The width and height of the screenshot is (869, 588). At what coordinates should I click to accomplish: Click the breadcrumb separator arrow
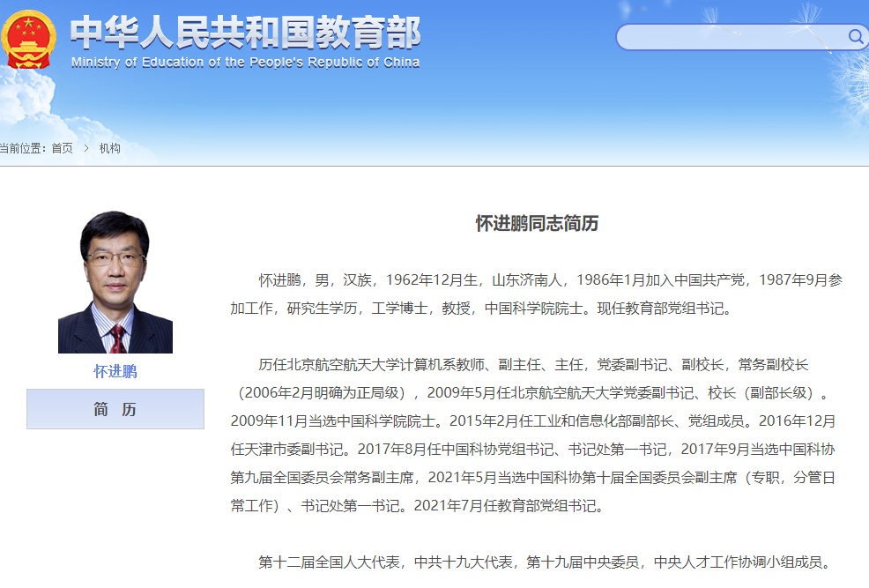[84, 150]
